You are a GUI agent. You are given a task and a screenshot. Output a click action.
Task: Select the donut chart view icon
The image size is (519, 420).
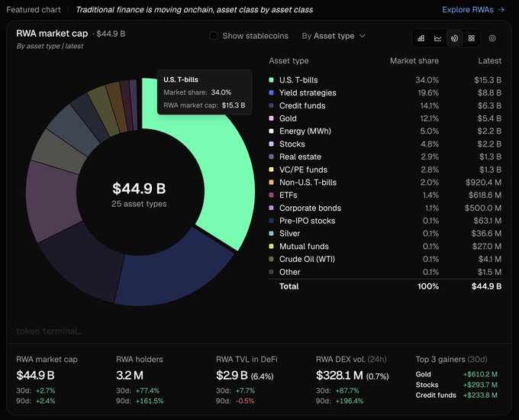tap(454, 38)
